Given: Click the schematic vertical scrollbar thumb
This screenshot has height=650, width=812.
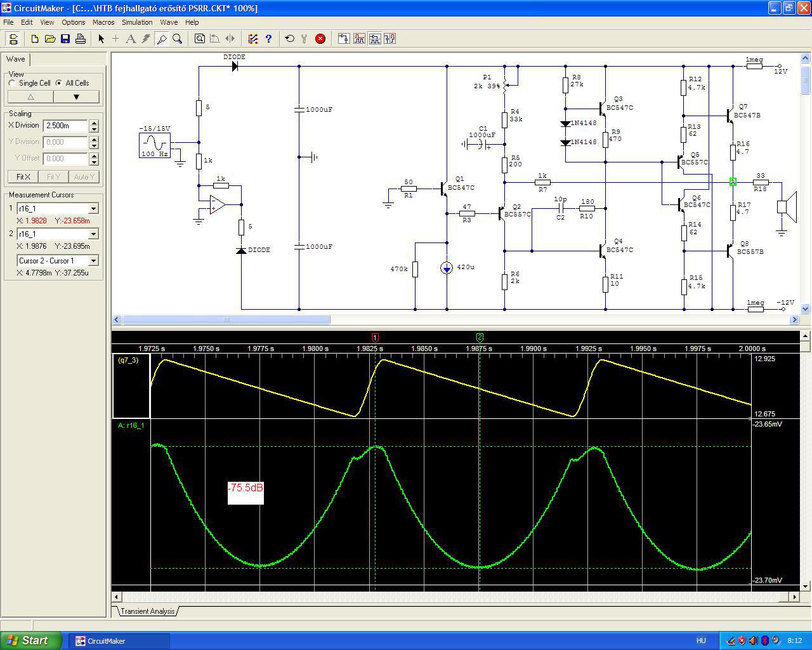Looking at the screenshot, I should [806, 79].
